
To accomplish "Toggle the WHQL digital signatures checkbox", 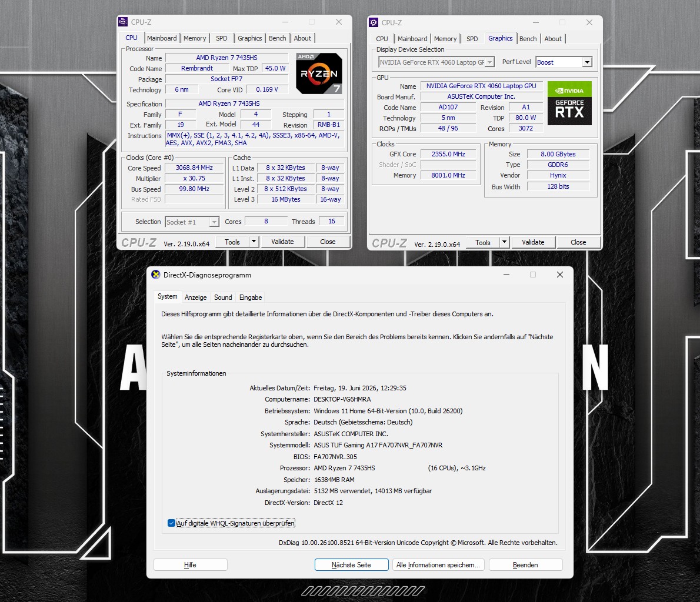I will 171,523.
